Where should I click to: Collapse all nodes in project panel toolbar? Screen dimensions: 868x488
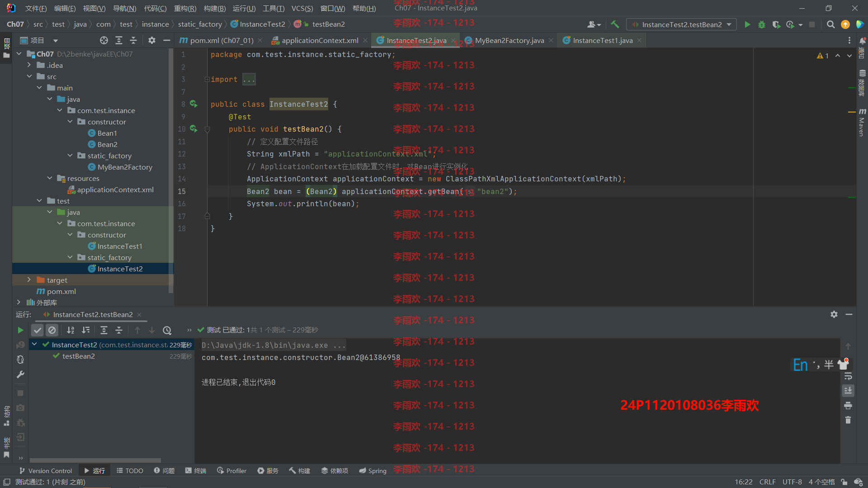pyautogui.click(x=133, y=40)
